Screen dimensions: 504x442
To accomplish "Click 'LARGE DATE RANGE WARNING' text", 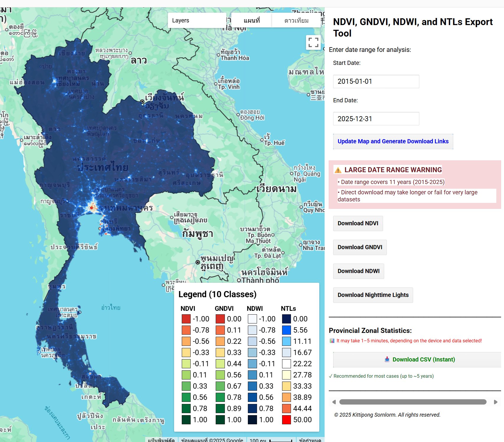I will [x=393, y=170].
